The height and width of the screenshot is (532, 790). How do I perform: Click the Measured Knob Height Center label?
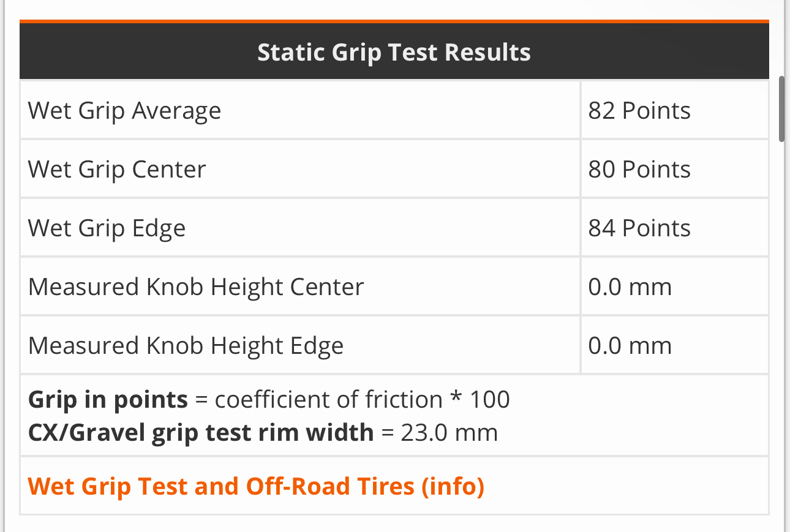point(196,287)
